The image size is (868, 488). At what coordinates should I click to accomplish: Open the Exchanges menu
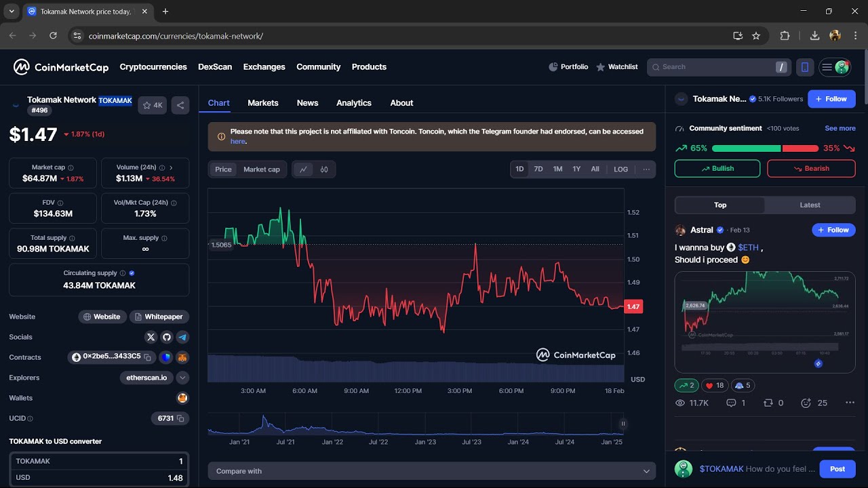pyautogui.click(x=264, y=67)
